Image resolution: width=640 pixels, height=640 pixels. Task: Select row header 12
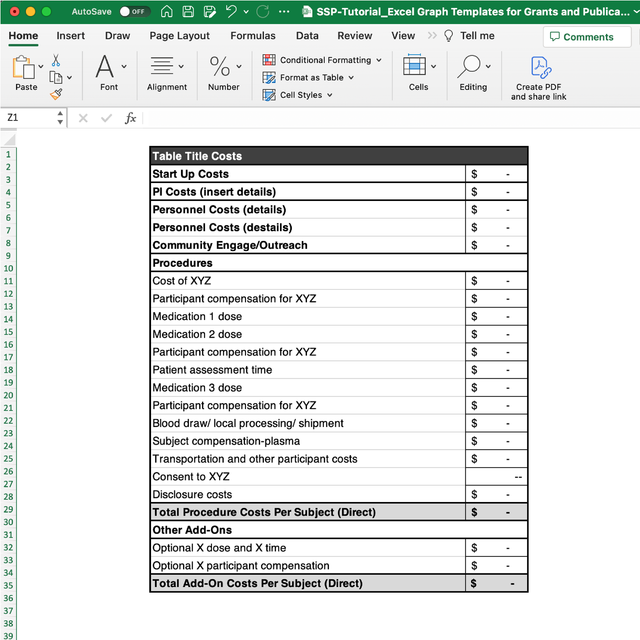(8, 294)
